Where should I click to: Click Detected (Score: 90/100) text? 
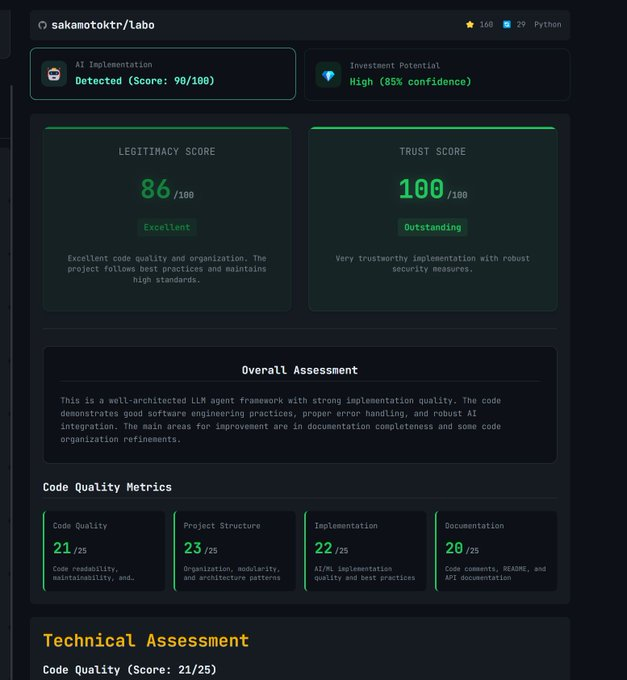click(x=145, y=81)
